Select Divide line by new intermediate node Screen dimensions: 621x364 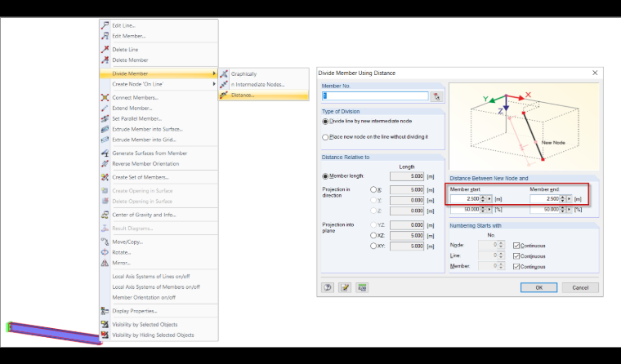(325, 122)
